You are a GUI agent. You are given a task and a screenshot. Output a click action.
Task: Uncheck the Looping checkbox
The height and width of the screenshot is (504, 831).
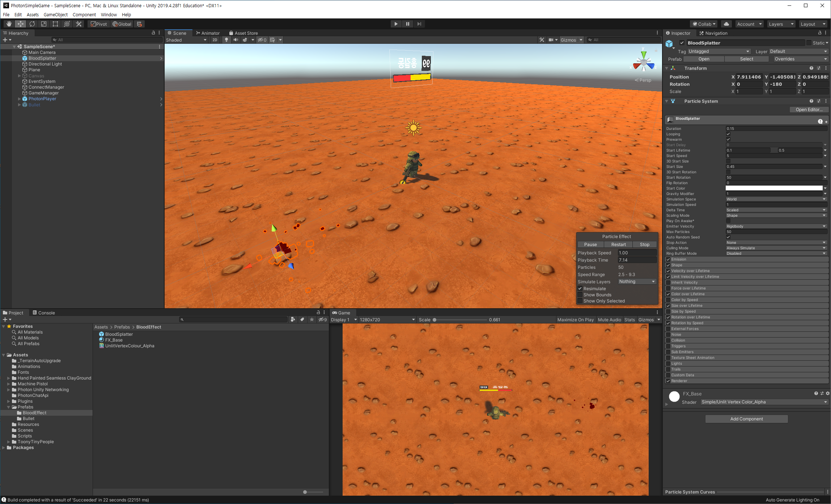tap(728, 134)
